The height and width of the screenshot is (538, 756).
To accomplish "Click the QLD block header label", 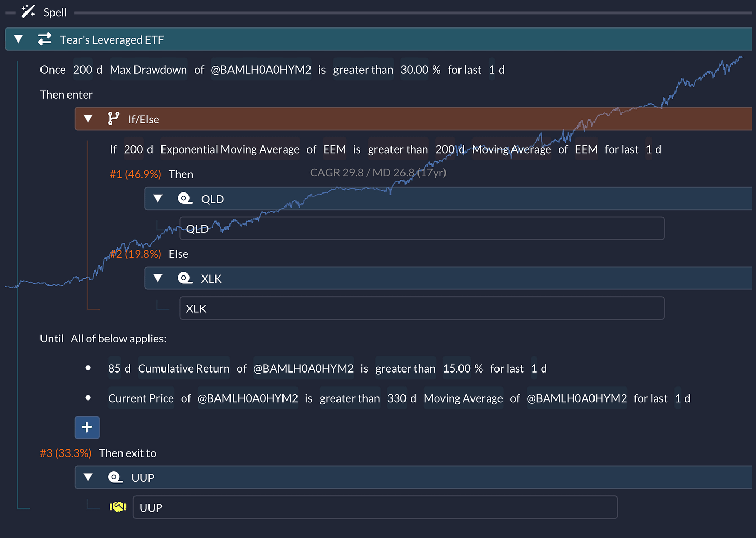I will point(212,199).
